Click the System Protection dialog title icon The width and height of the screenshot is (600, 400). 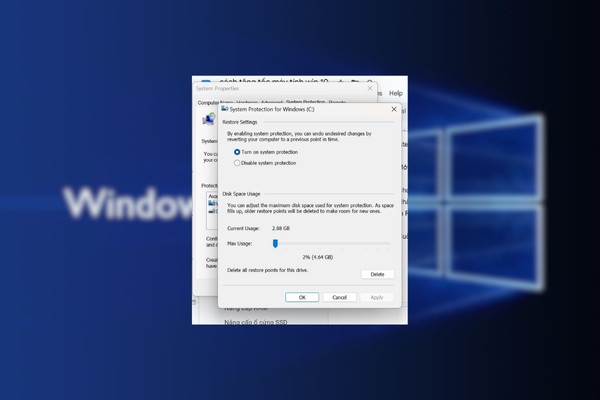[225, 109]
